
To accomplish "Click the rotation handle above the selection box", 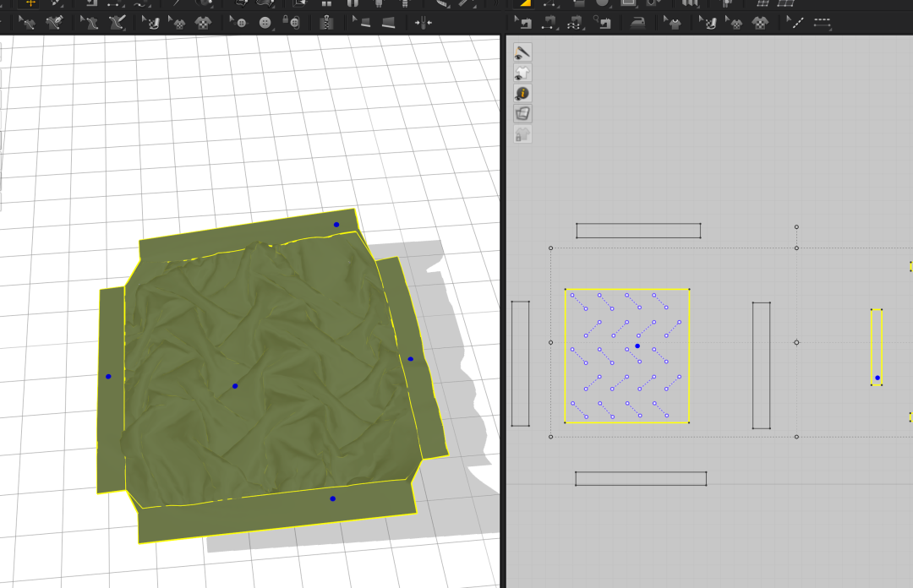I will point(796,227).
